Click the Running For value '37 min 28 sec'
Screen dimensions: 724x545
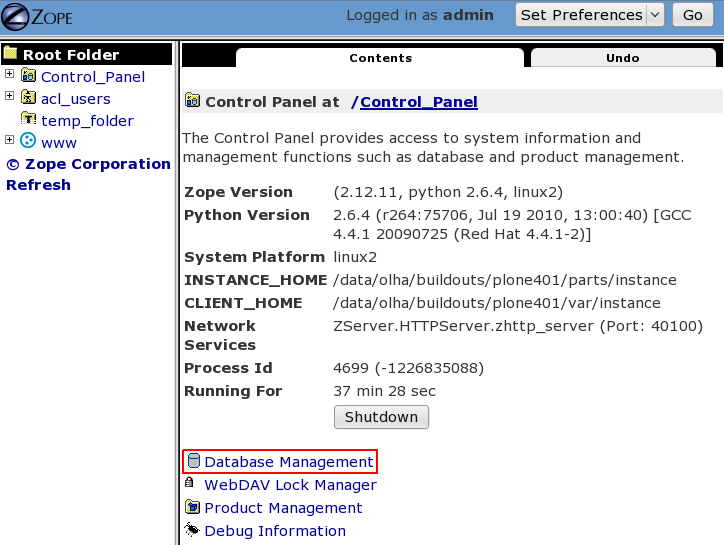pos(384,391)
